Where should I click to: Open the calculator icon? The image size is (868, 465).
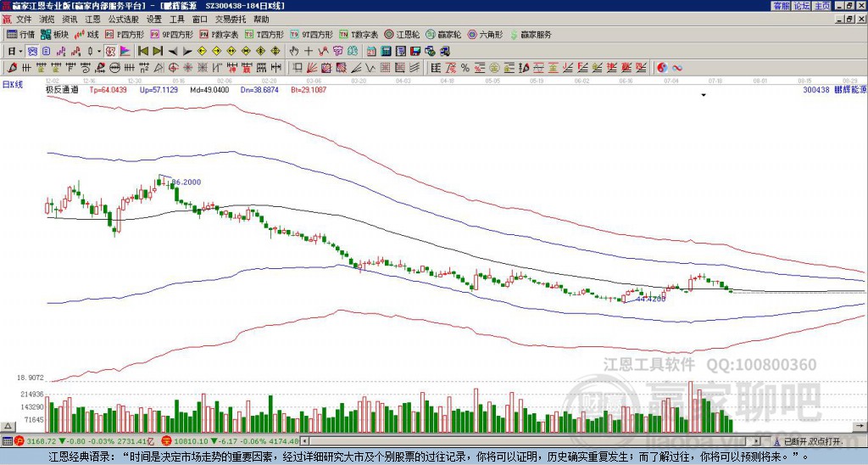click(x=387, y=52)
